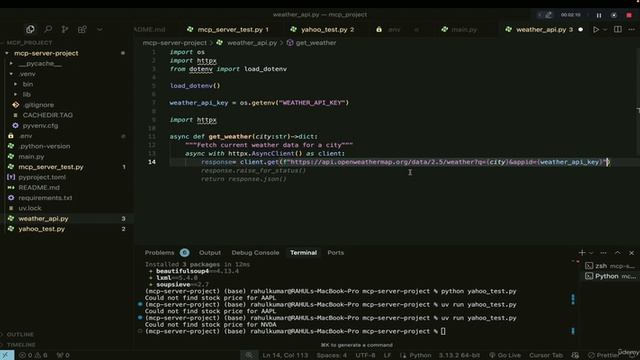The image size is (640, 360).
Task: Click weather_api.py in the breadcrumb
Action: pos(252,42)
